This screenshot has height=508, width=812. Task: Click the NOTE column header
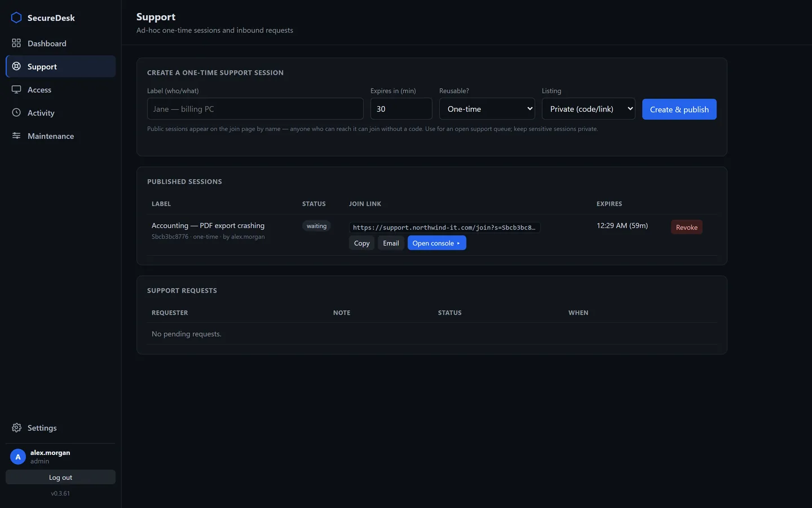tap(342, 313)
